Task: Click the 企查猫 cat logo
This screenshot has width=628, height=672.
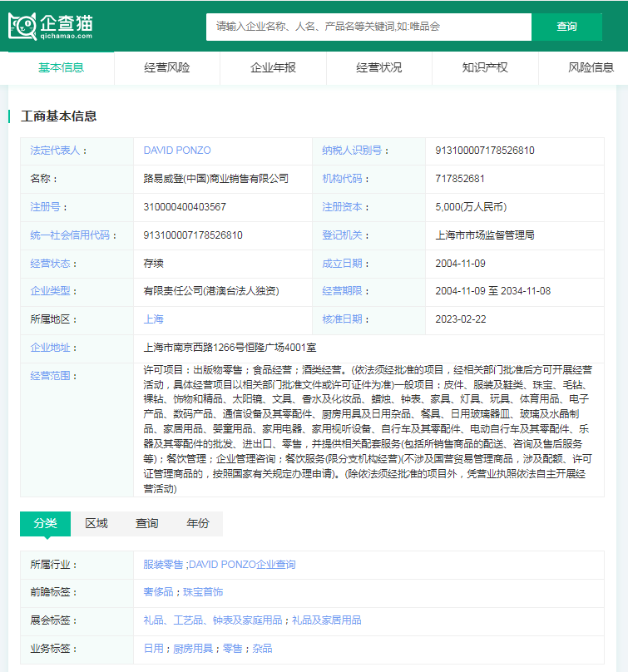Action: tap(50, 27)
